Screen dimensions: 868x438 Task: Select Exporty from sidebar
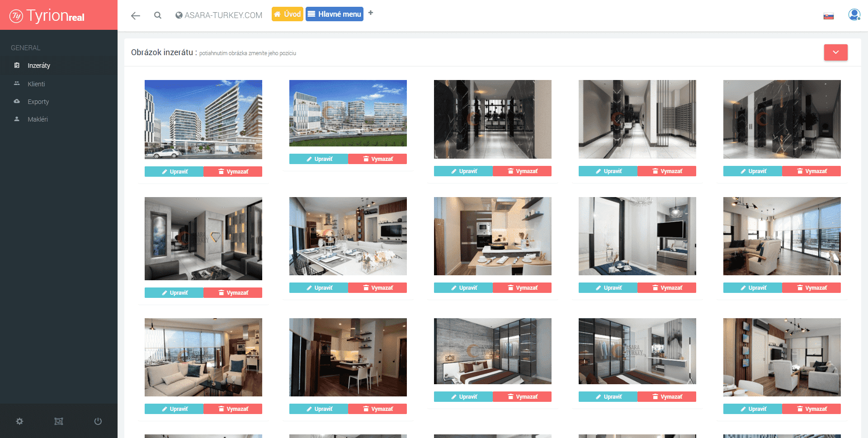click(38, 102)
